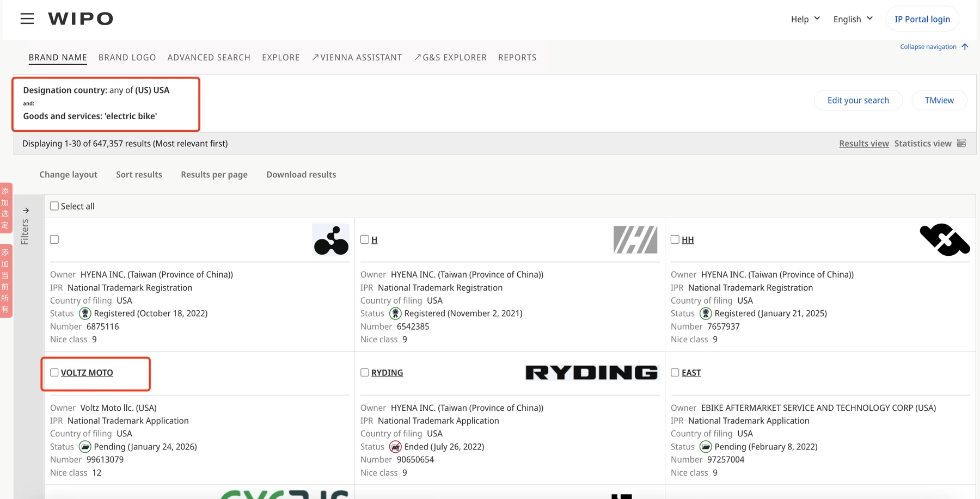Open the H striped logo thumbnail
Viewport: 980px width, 499px height.
coord(635,240)
